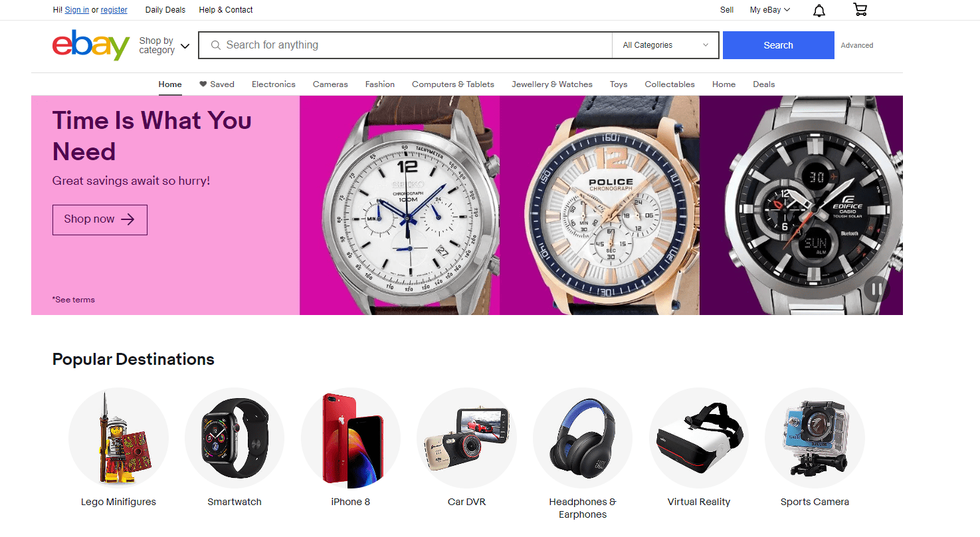Open the All Categories dropdown
Screen dimensions: 980x537
666,45
